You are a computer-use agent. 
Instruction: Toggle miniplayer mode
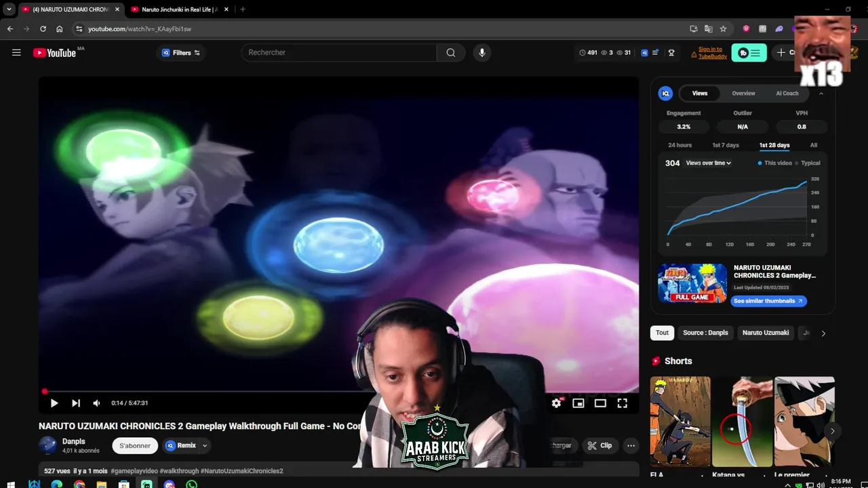click(x=578, y=403)
